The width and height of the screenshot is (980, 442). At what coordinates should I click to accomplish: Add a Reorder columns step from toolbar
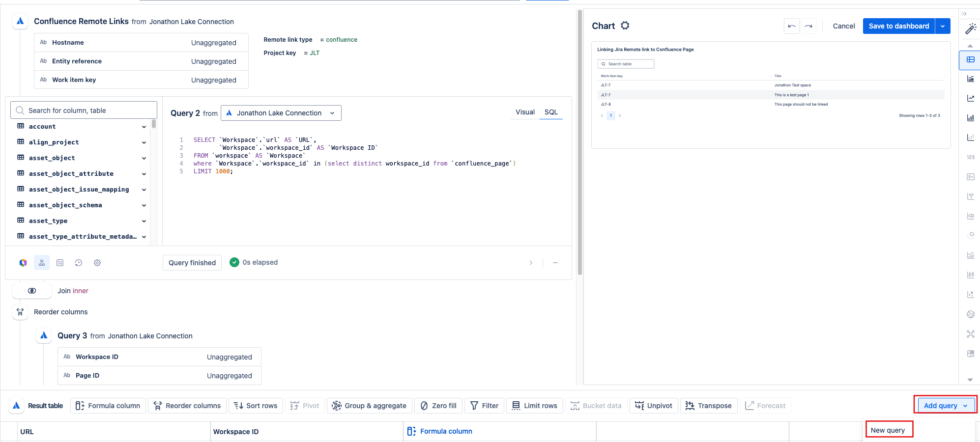tap(187, 406)
